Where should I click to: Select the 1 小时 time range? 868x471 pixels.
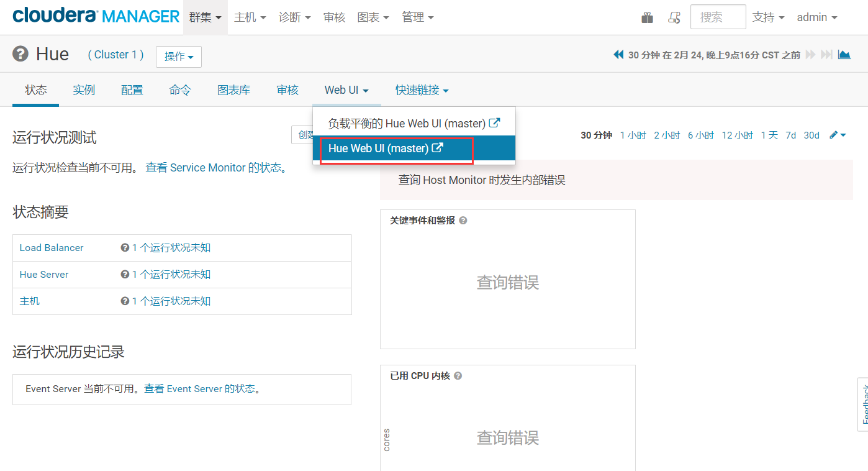click(633, 135)
